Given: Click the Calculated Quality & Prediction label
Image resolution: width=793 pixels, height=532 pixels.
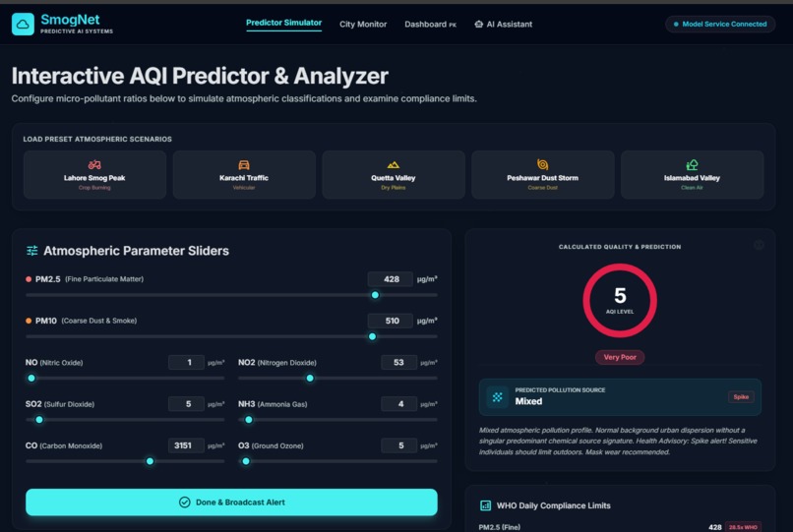Looking at the screenshot, I should (620, 247).
